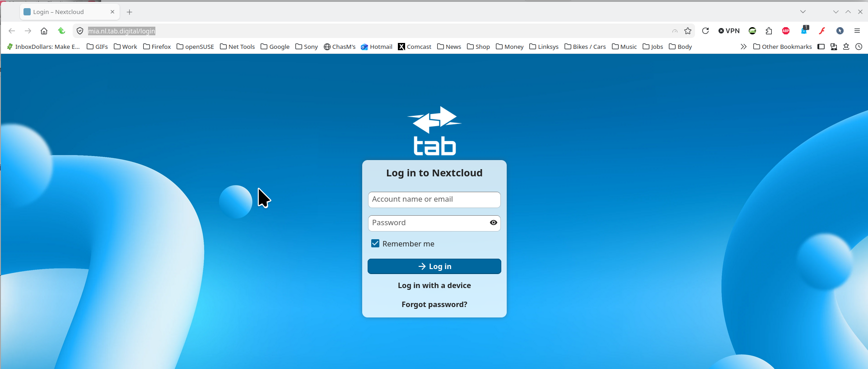868x369 pixels.
Task: Click the red Flash extension icon
Action: (822, 31)
